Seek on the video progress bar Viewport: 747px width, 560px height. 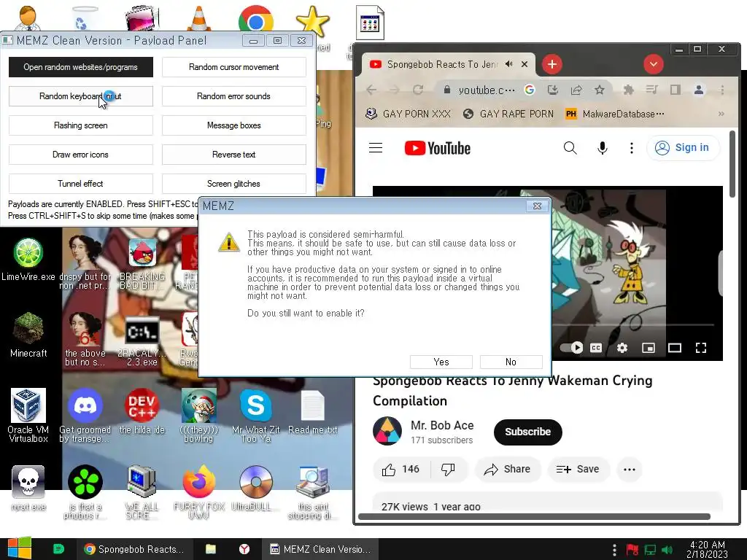pos(633,324)
